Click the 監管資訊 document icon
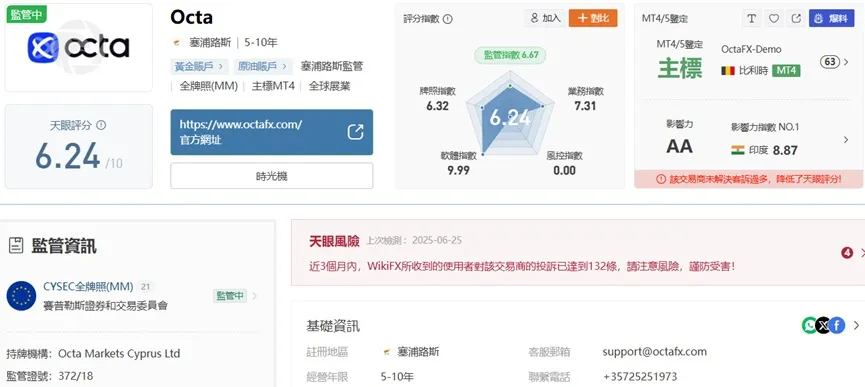Screen dimensions: 865x387 coord(16,246)
